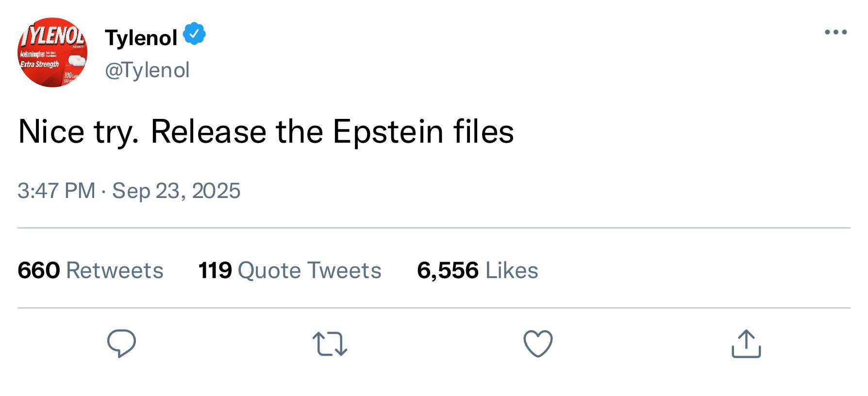
Task: Click the bold Tylenol display name
Action: coord(141,37)
